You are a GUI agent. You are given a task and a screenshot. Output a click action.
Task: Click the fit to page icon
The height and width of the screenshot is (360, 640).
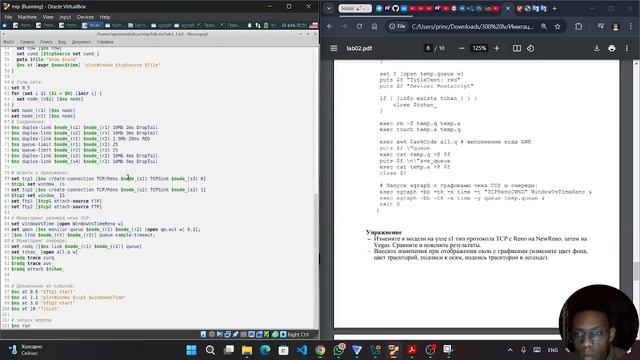[517, 48]
